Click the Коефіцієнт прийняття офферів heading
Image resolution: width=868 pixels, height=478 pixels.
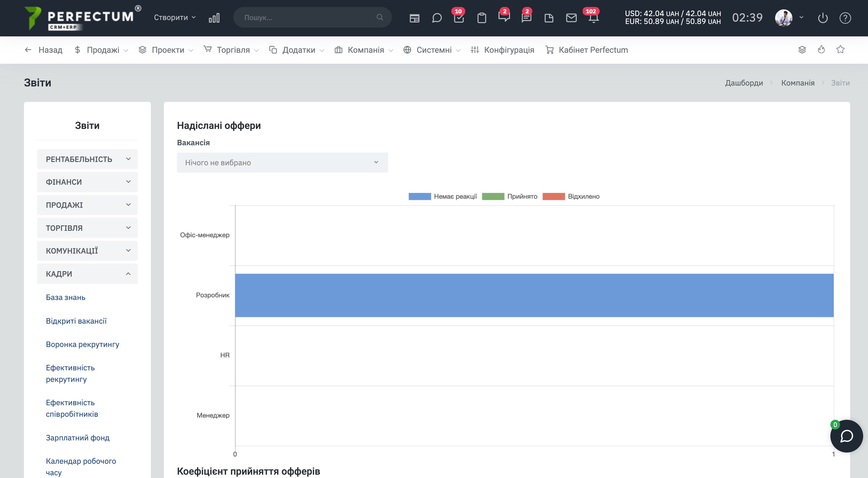tap(249, 471)
